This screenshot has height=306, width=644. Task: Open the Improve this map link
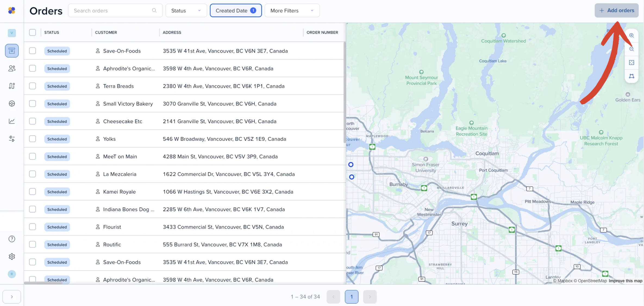coord(626,281)
